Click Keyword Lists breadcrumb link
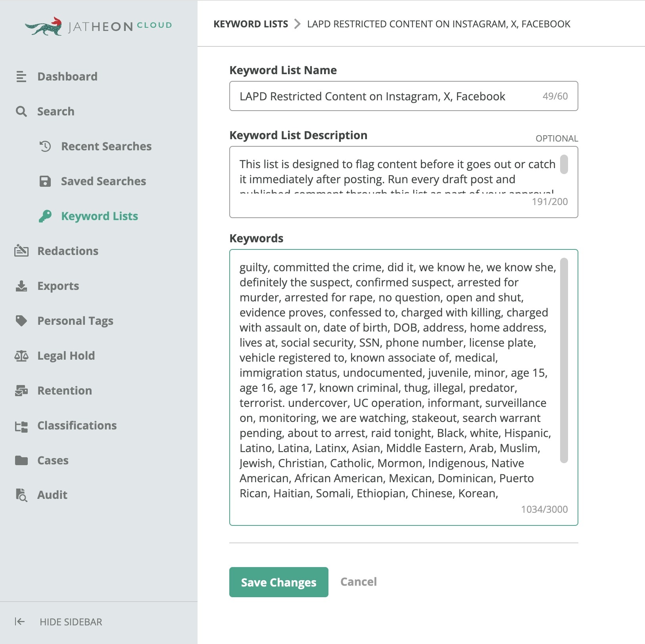Screen dimensions: 645x644 tap(251, 24)
